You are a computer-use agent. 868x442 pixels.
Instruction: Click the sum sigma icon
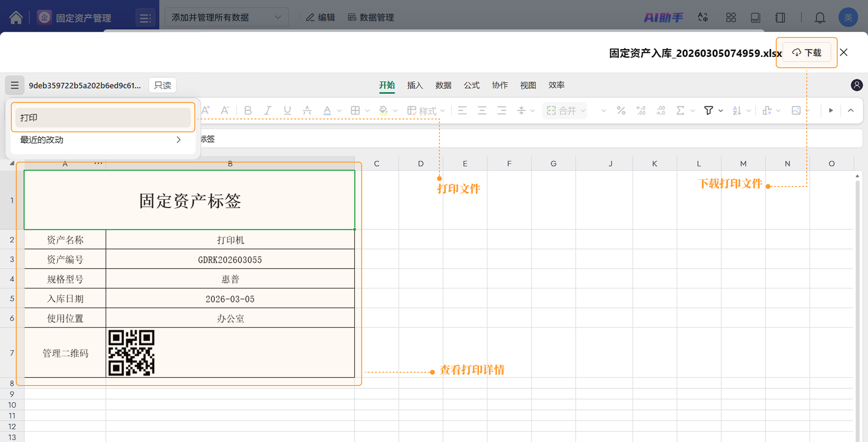pyautogui.click(x=680, y=110)
